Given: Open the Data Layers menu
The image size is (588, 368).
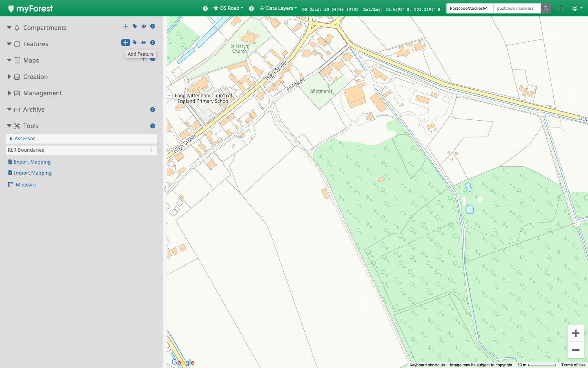Looking at the screenshot, I should [x=278, y=8].
